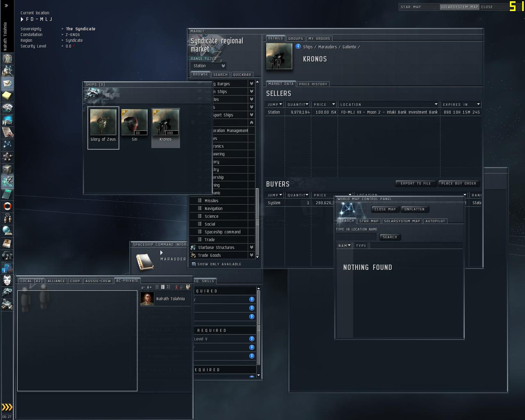Toggle Show Only Available checkbox
The height and width of the screenshot is (420, 525).
pyautogui.click(x=194, y=264)
